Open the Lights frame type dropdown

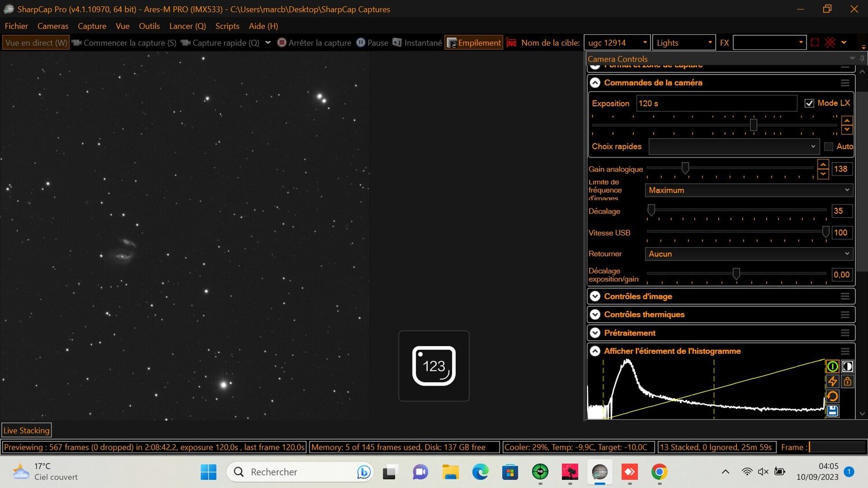684,43
